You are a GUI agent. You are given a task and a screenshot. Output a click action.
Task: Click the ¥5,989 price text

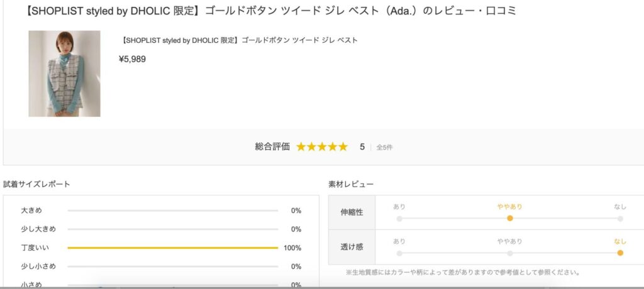tap(132, 59)
